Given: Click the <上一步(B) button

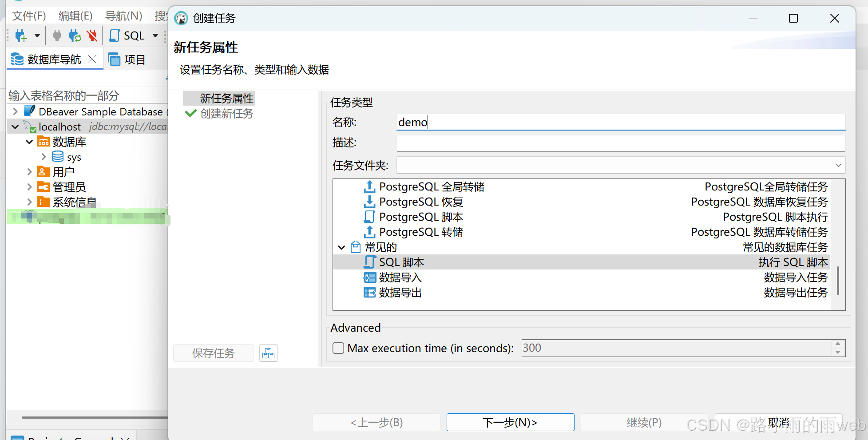Looking at the screenshot, I should pyautogui.click(x=377, y=422).
